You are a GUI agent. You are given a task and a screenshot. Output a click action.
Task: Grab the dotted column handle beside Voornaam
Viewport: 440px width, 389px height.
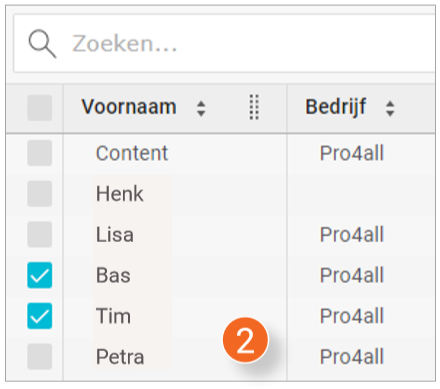(x=254, y=107)
